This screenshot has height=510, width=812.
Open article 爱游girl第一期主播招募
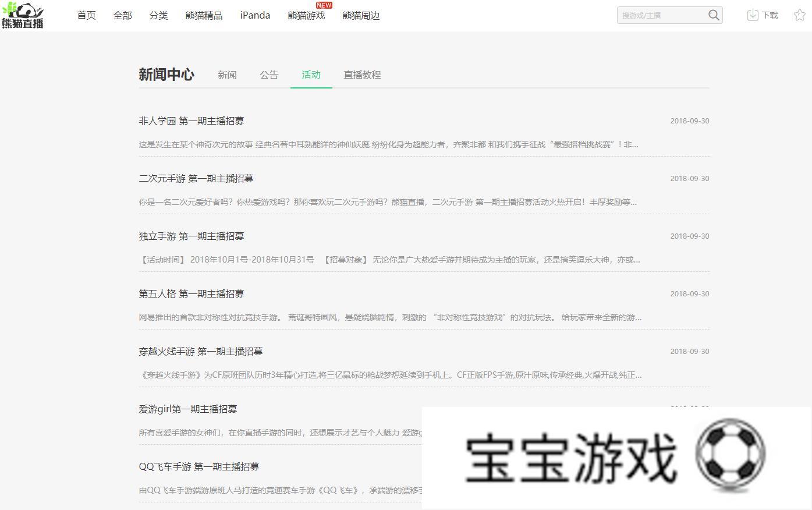187,409
